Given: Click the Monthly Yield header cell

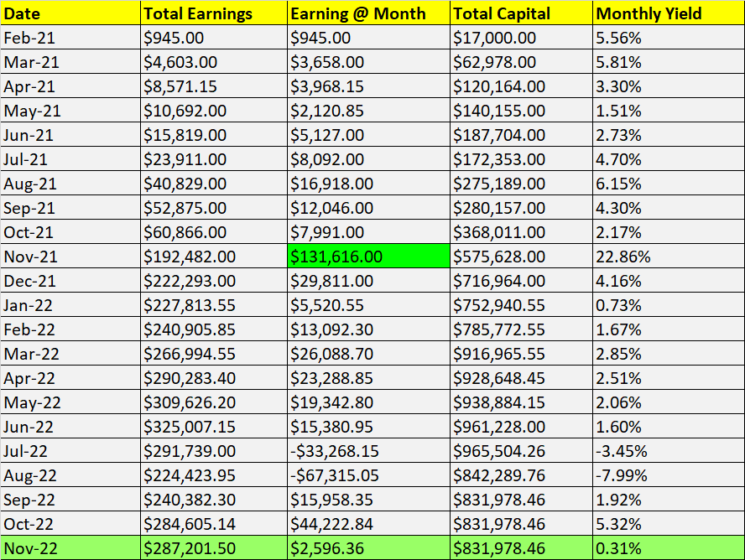Looking at the screenshot, I should (668, 13).
